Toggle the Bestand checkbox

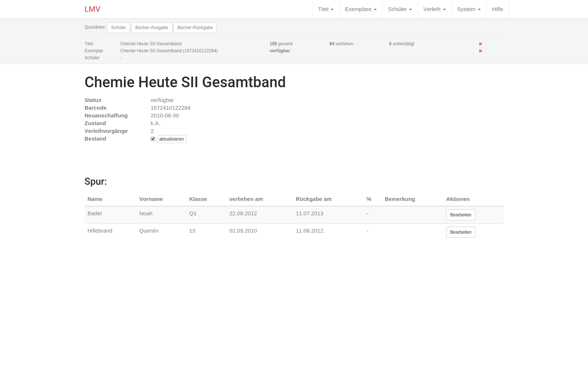coord(153,139)
